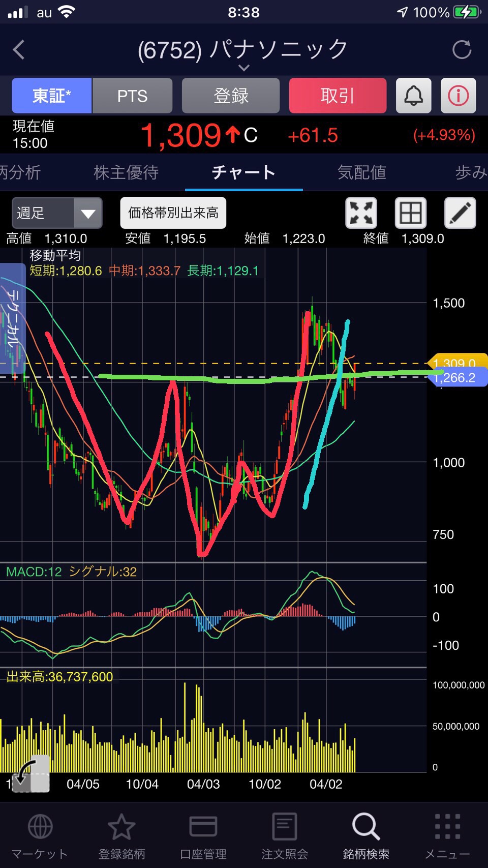The image size is (488, 868).
Task: Open the メニュー grid tab
Action: [447, 836]
